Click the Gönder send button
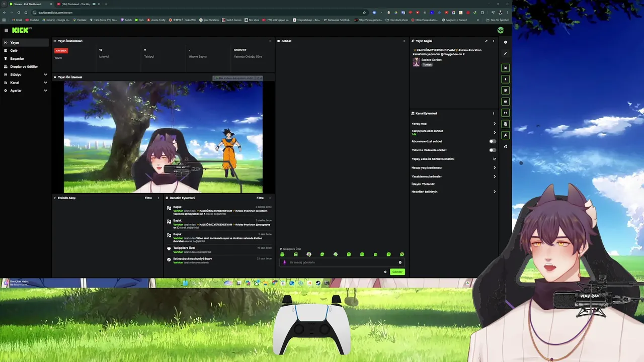Screen dimensions: 644x362 (397, 272)
